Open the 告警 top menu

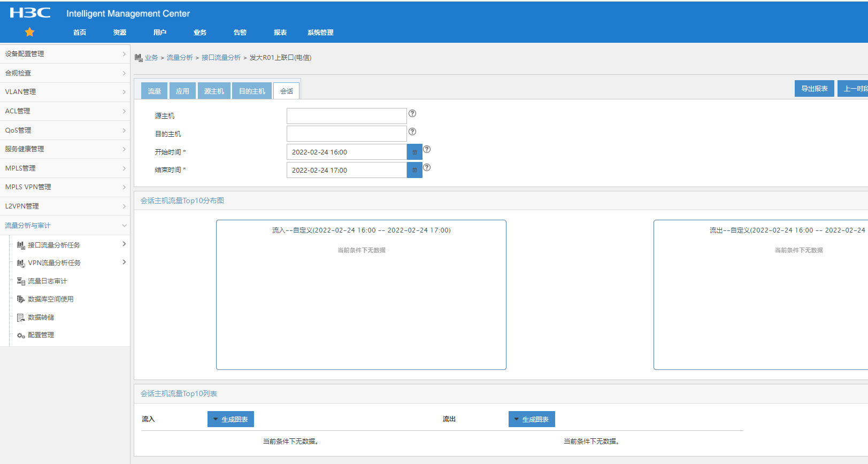tap(240, 33)
